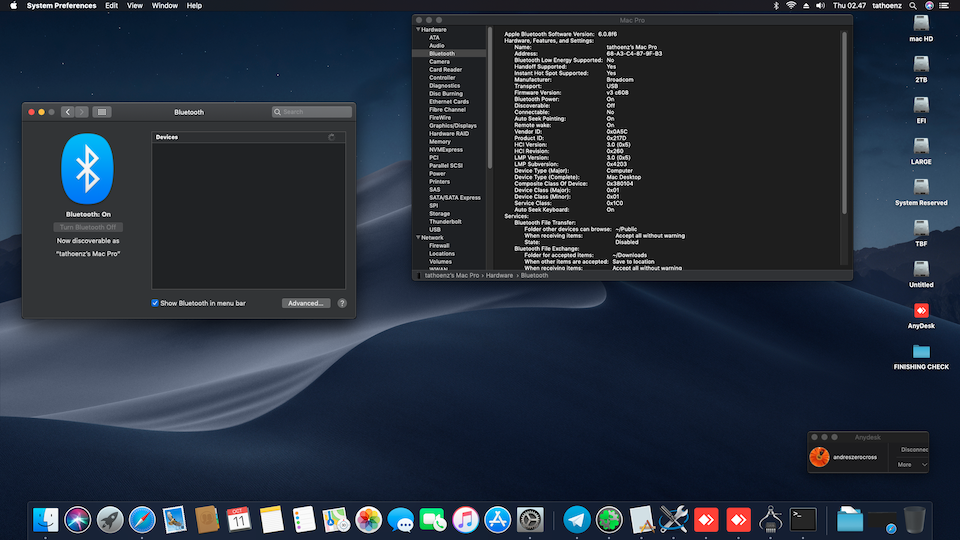The width and height of the screenshot is (960, 540).
Task: Select Graphics/Displays in the hardware list
Action: coord(452,125)
